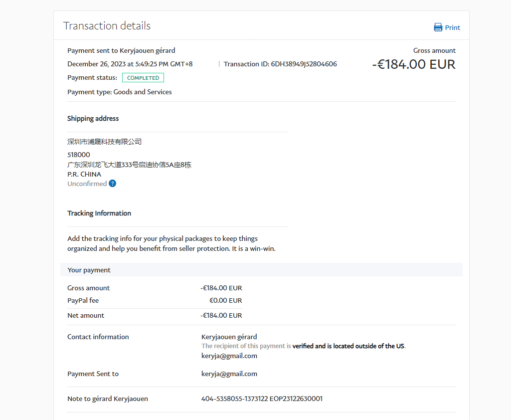Click the Unconfirmed address status text
The height and width of the screenshot is (420, 511).
[87, 184]
